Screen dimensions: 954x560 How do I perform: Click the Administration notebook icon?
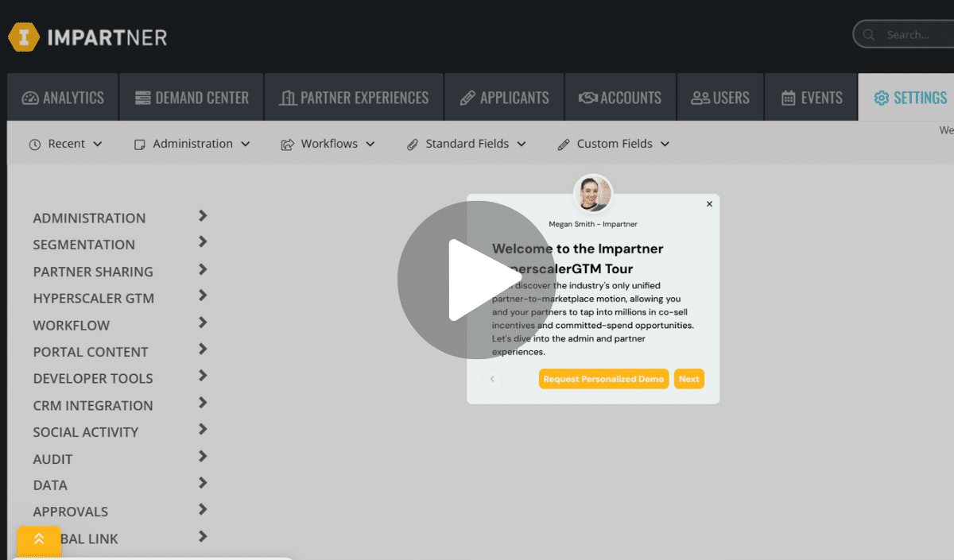(x=139, y=144)
